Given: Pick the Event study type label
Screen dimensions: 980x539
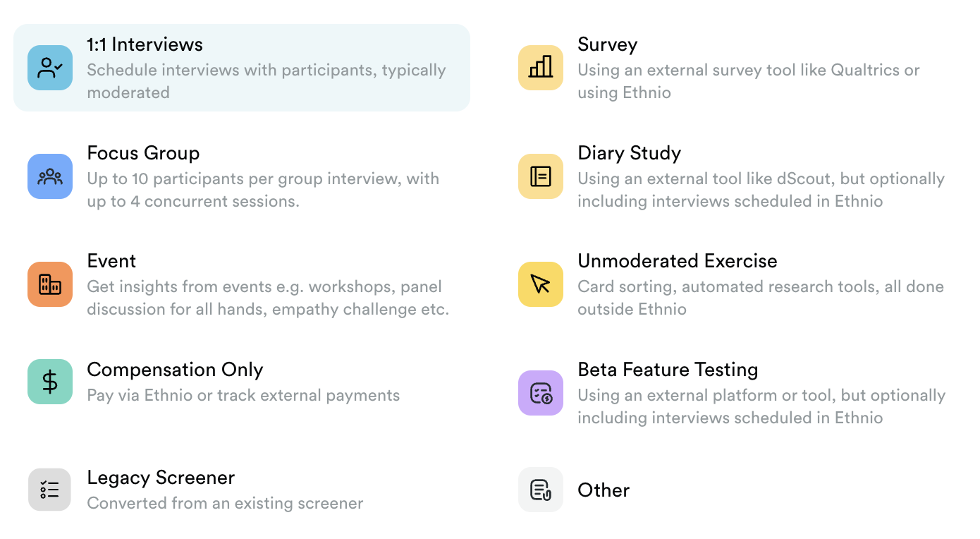Looking at the screenshot, I should click(x=111, y=261).
